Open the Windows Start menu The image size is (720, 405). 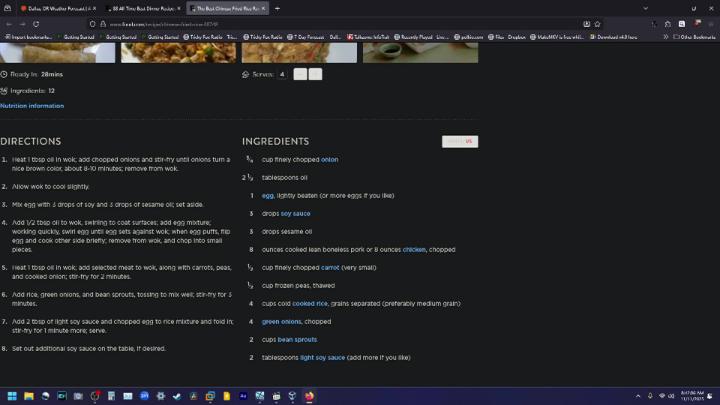(x=14, y=396)
